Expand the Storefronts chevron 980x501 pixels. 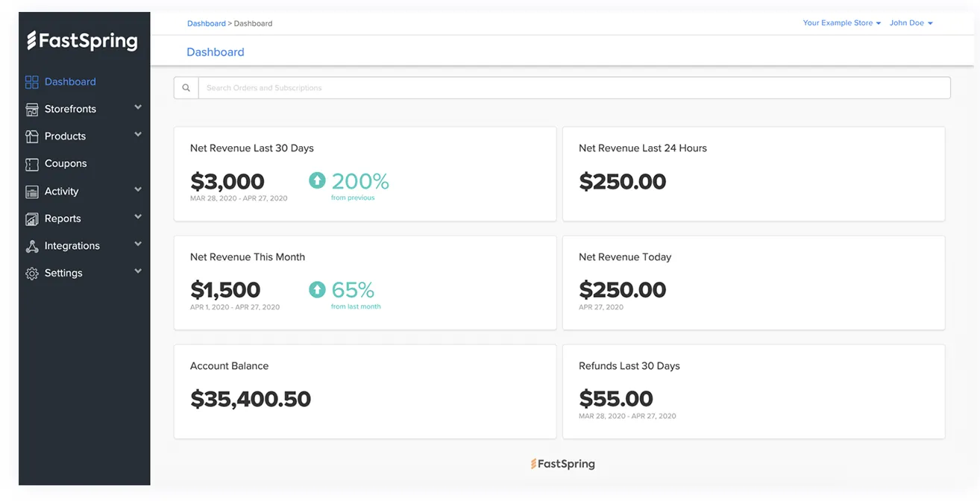click(138, 108)
